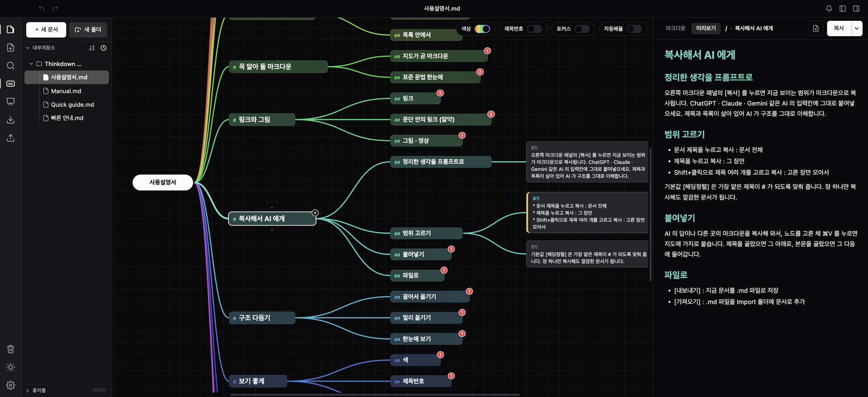Screen dimensions: 868x397
Task: Open settings with the gear icon
Action: pyautogui.click(x=10, y=385)
